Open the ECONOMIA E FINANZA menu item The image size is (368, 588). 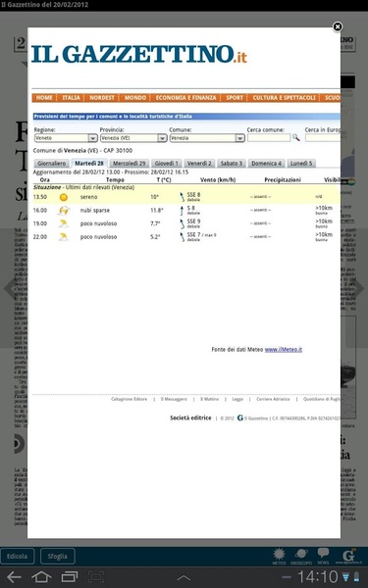point(185,97)
